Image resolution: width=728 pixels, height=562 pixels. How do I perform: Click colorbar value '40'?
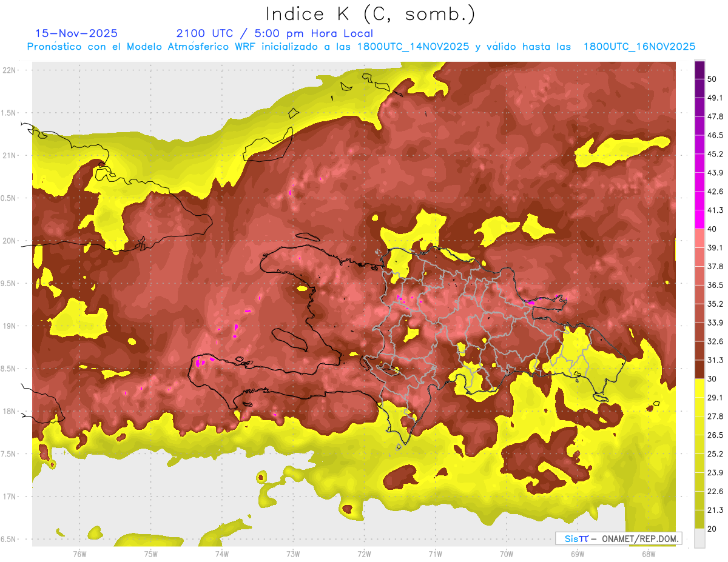(712, 229)
